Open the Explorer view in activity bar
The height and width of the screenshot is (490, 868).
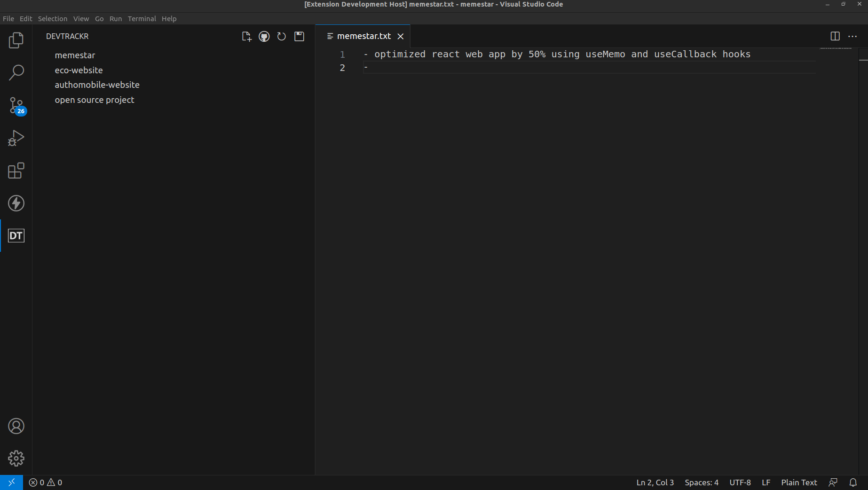[16, 40]
